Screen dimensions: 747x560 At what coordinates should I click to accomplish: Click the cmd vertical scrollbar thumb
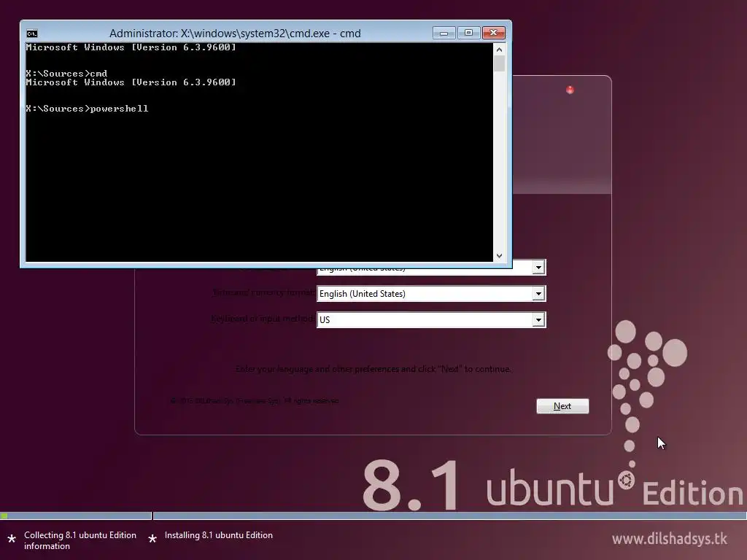[x=499, y=64]
